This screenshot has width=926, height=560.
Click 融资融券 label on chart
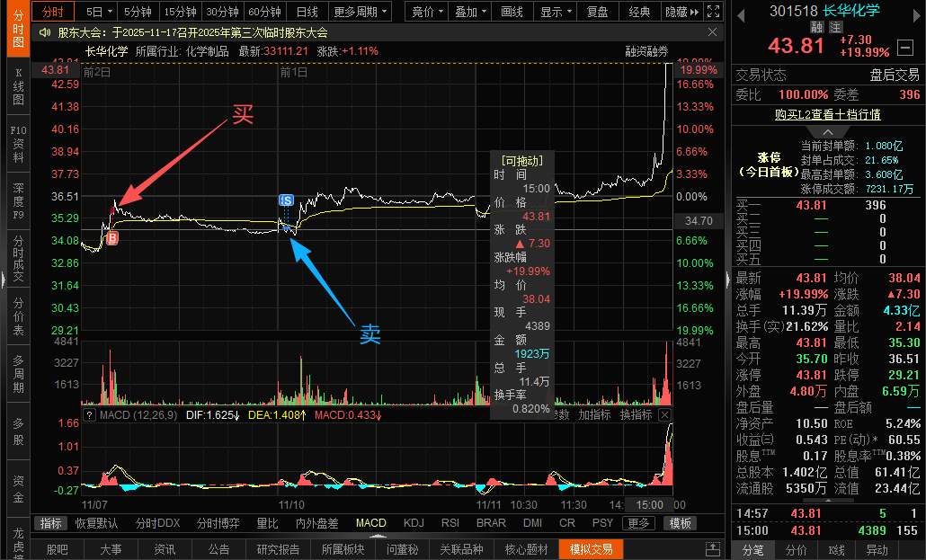[x=646, y=52]
